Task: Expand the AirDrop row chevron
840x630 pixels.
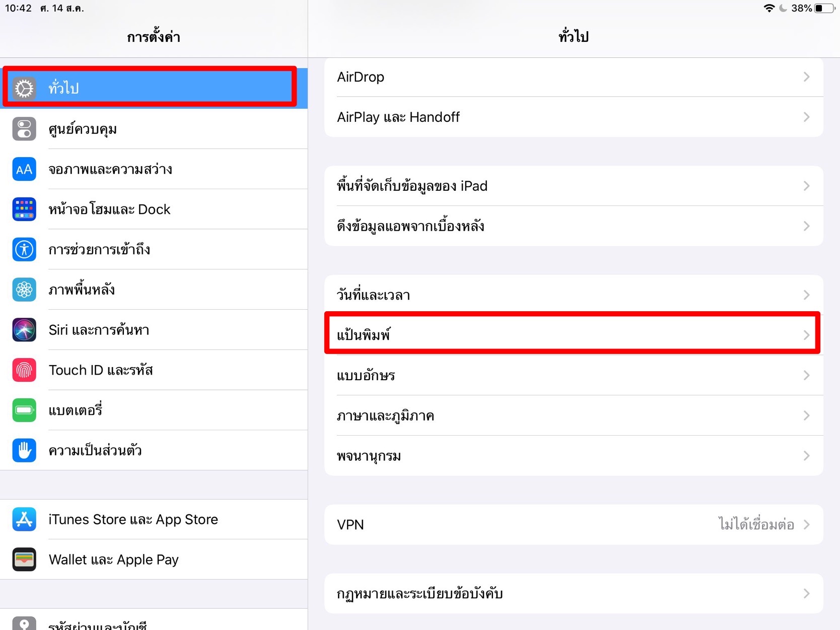Action: [806, 77]
